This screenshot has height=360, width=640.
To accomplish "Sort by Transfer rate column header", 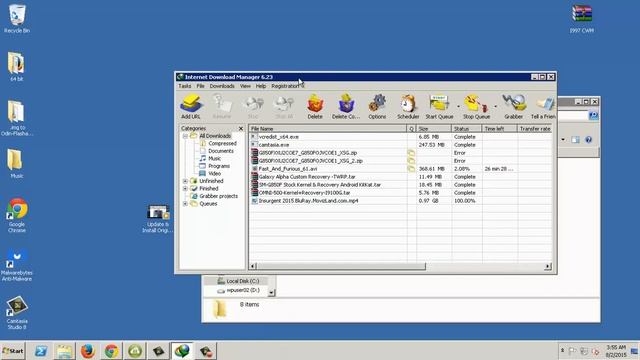I will click(x=535, y=129).
